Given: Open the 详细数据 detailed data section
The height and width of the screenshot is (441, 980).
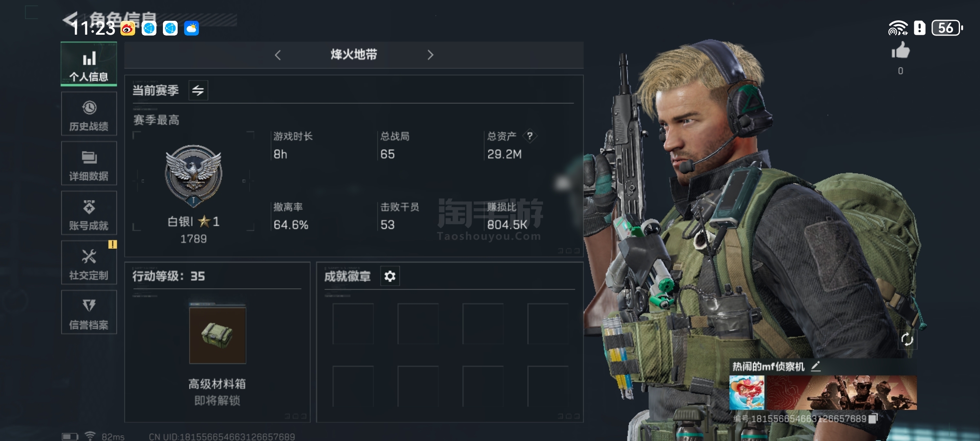Looking at the screenshot, I should coord(89,163).
